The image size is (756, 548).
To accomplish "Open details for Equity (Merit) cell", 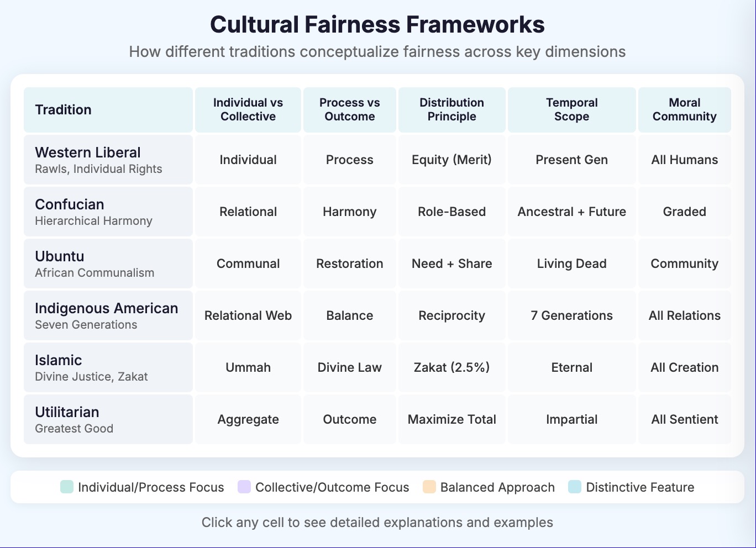I will click(452, 160).
